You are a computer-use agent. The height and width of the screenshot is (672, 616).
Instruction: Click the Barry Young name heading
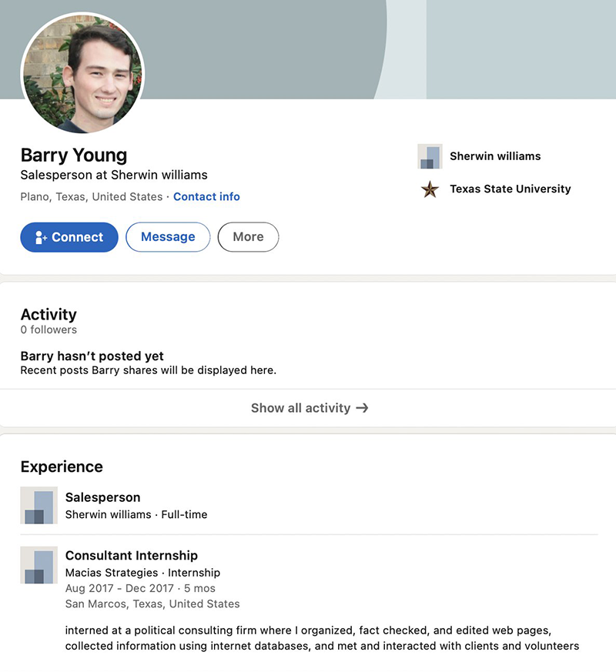pyautogui.click(x=74, y=155)
